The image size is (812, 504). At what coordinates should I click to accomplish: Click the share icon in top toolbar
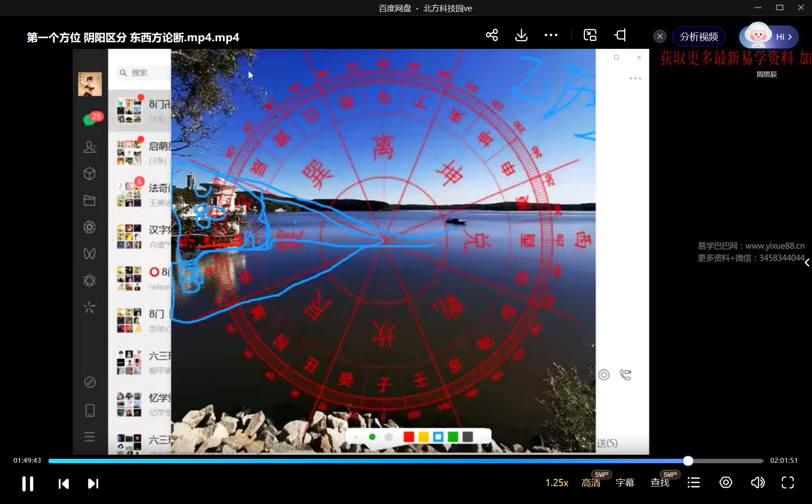[492, 35]
